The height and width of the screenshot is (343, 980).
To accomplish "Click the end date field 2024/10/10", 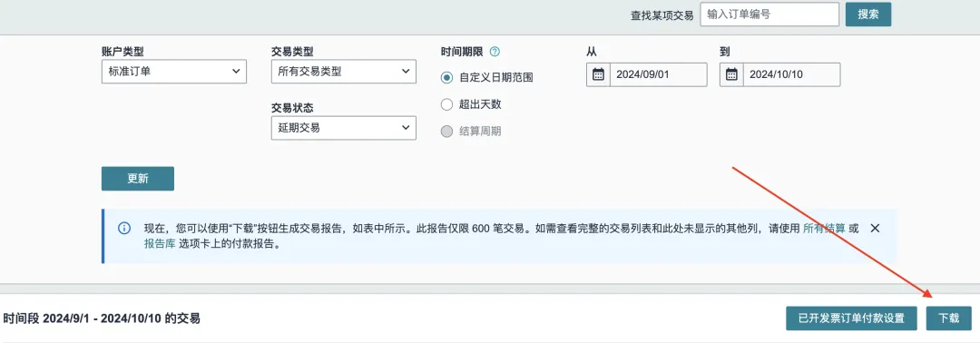I will click(x=791, y=74).
